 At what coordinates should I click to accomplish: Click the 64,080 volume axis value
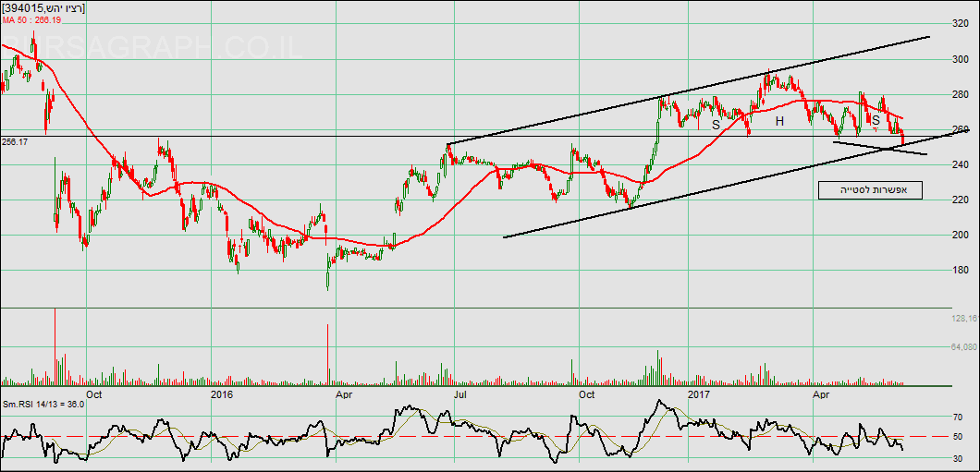coord(964,347)
